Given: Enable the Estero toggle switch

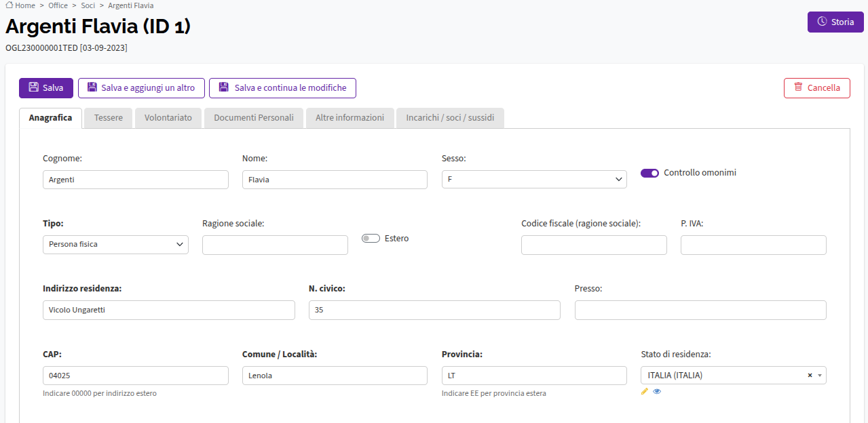Looking at the screenshot, I should pos(371,239).
